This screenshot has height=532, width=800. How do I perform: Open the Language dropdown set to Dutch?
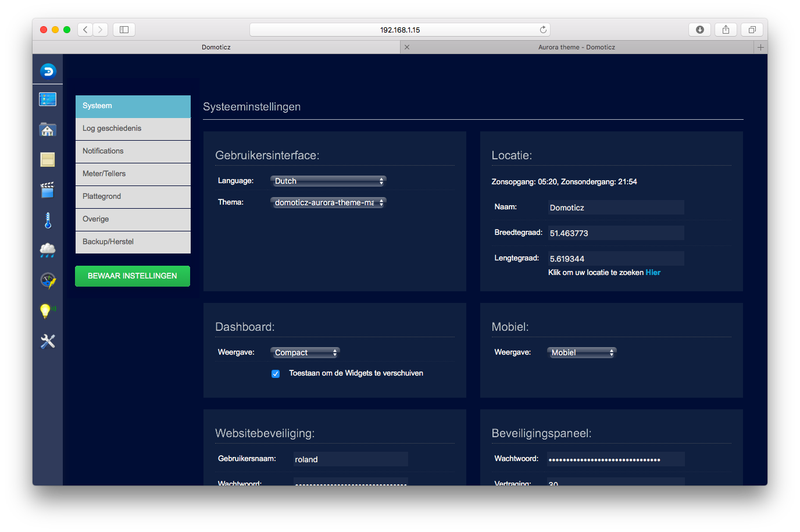[x=328, y=181]
